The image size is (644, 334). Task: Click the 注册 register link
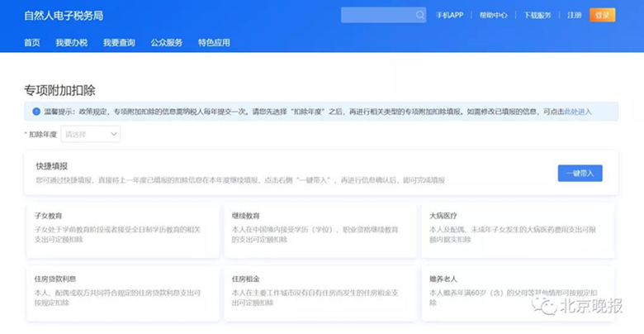574,15
